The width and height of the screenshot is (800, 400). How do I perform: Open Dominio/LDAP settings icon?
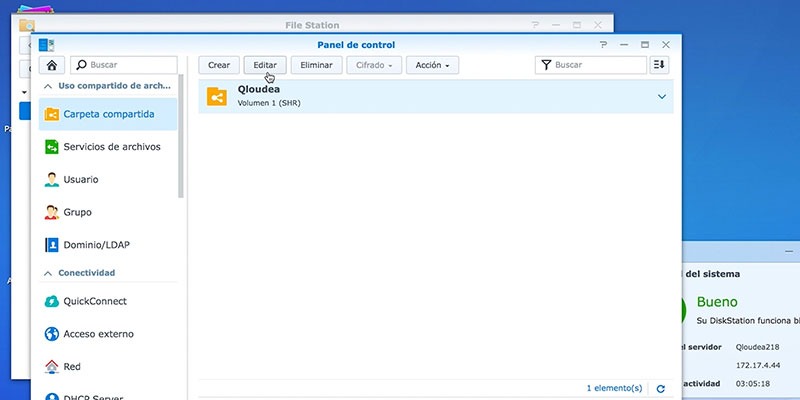pyautogui.click(x=52, y=245)
